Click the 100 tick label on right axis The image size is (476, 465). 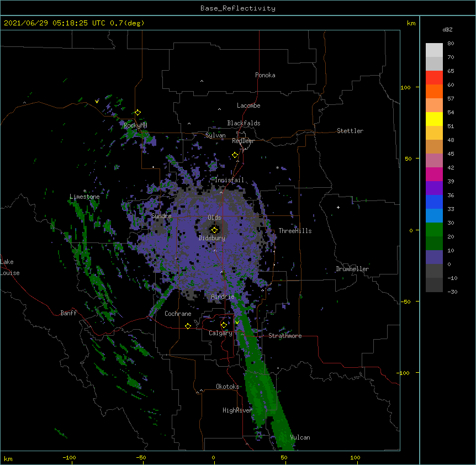pos(405,87)
